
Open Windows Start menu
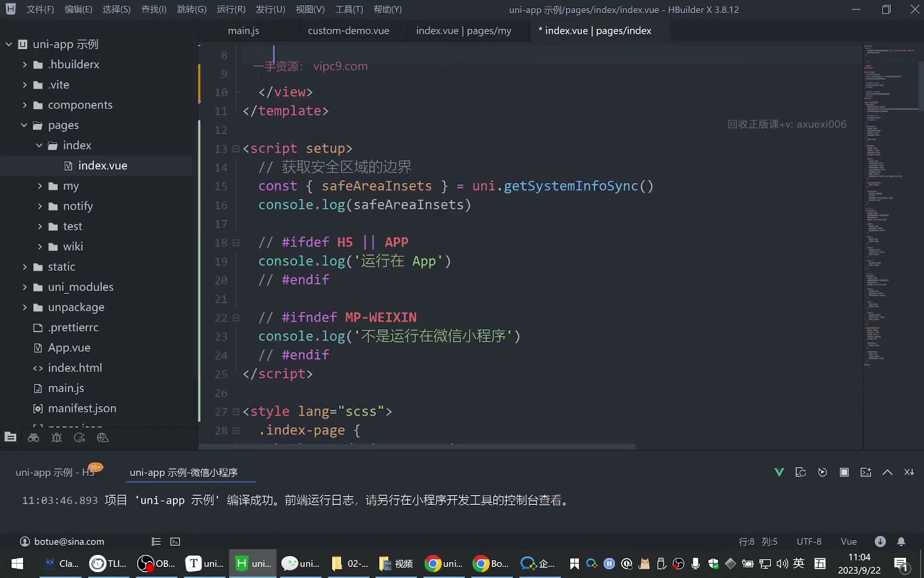click(x=17, y=563)
